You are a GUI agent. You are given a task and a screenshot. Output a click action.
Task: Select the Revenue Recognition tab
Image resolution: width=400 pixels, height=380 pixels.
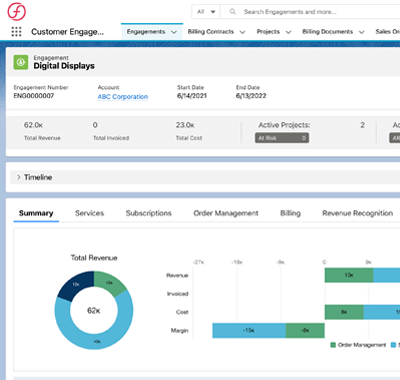coord(357,213)
